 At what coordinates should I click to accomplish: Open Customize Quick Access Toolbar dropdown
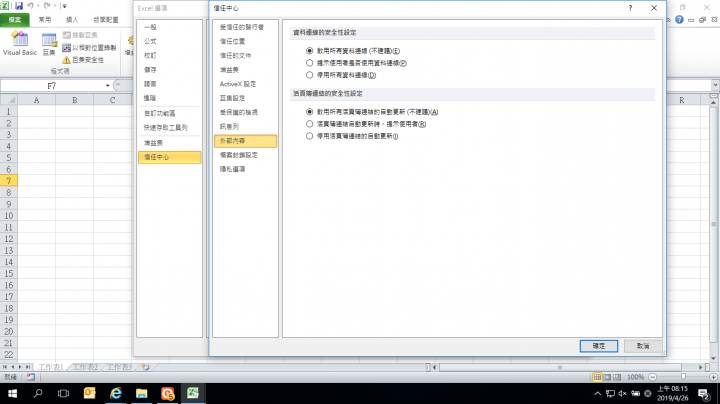click(64, 6)
